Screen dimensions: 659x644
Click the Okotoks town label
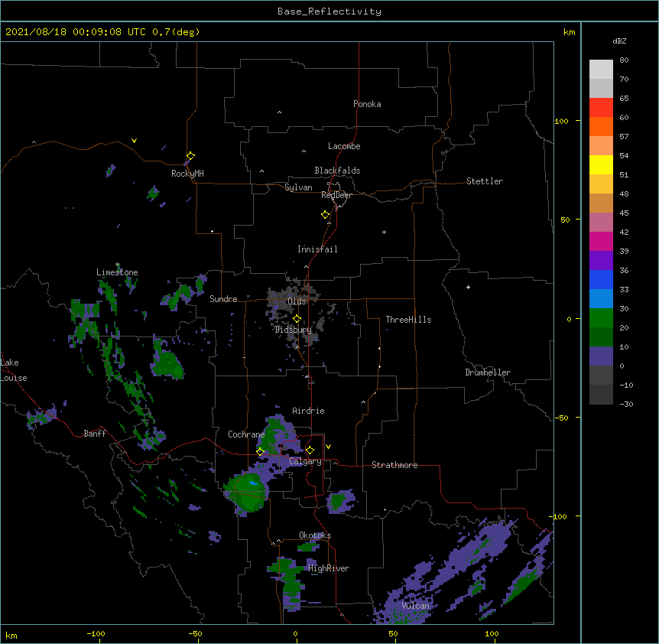pyautogui.click(x=315, y=535)
